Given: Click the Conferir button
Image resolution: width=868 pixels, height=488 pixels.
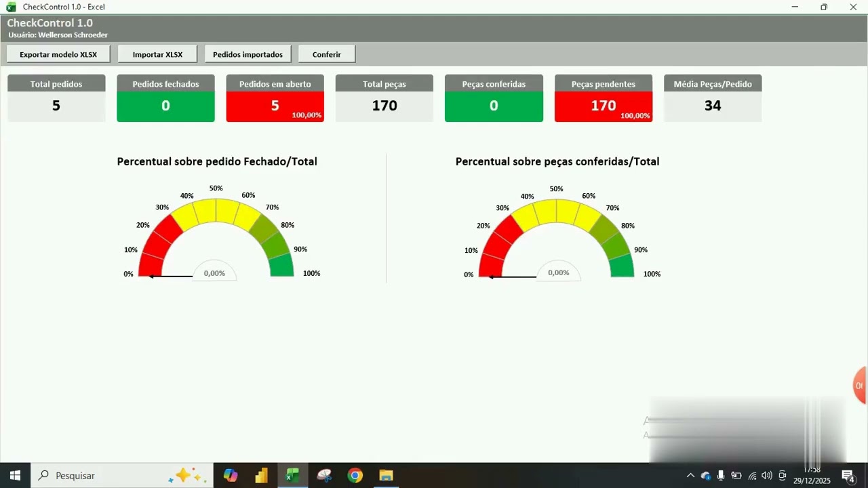Looking at the screenshot, I should pos(326,54).
